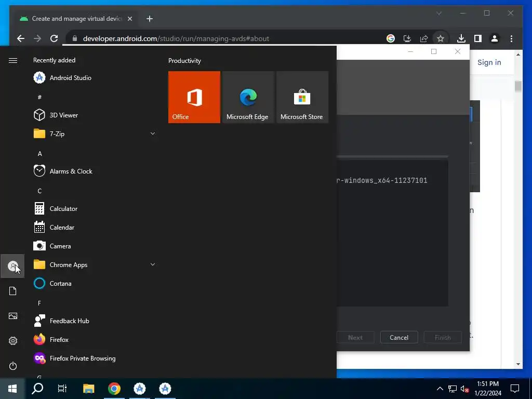Screen dimensions: 532x399
Task: Click the Chrome address bar URL
Action: [176, 38]
